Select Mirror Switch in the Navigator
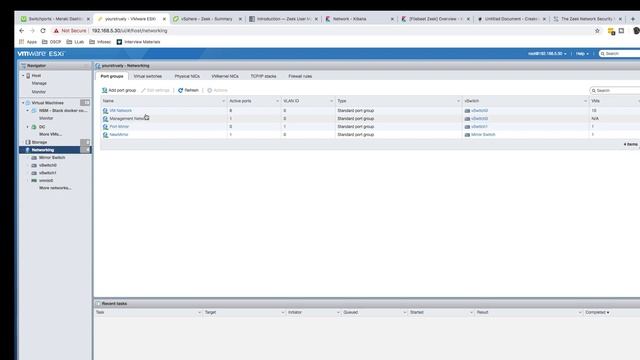The width and height of the screenshot is (640, 360). point(52,158)
